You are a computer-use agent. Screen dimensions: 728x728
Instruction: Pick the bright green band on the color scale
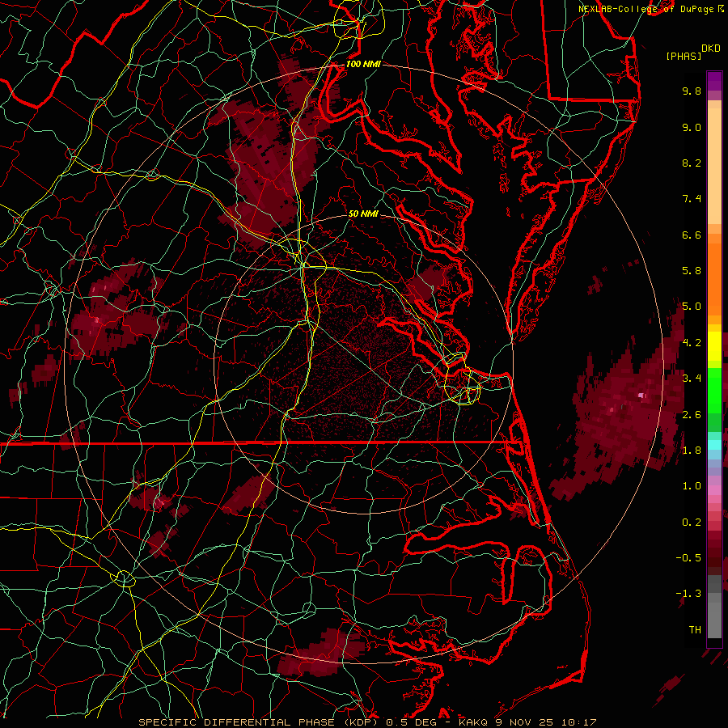(x=714, y=390)
